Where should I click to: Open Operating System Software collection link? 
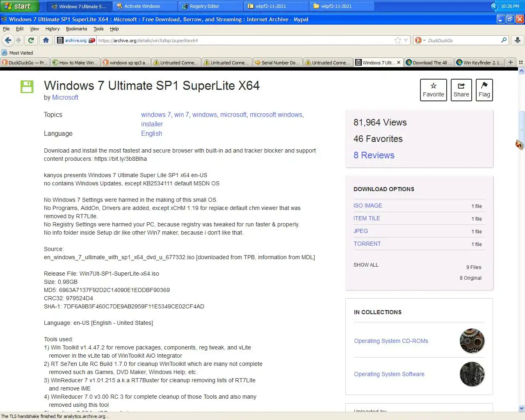389,374
